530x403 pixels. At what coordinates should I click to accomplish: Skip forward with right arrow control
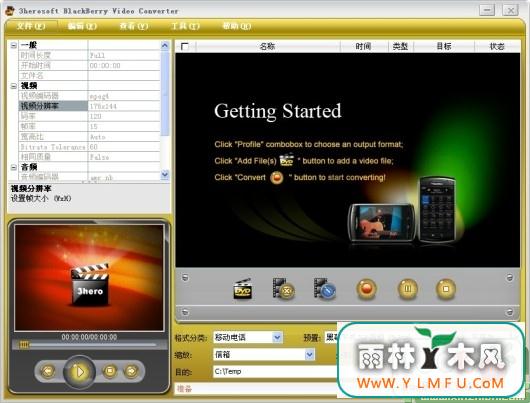(x=131, y=371)
